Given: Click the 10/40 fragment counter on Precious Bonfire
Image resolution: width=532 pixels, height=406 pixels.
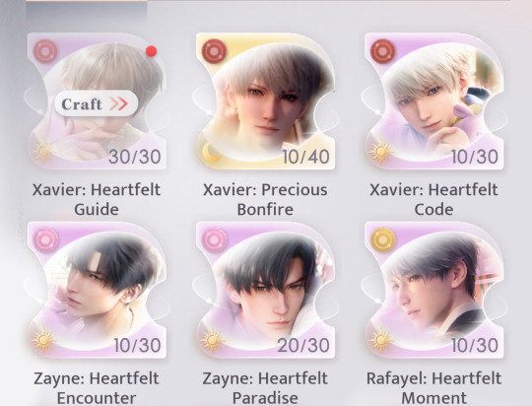Looking at the screenshot, I should (x=305, y=157).
